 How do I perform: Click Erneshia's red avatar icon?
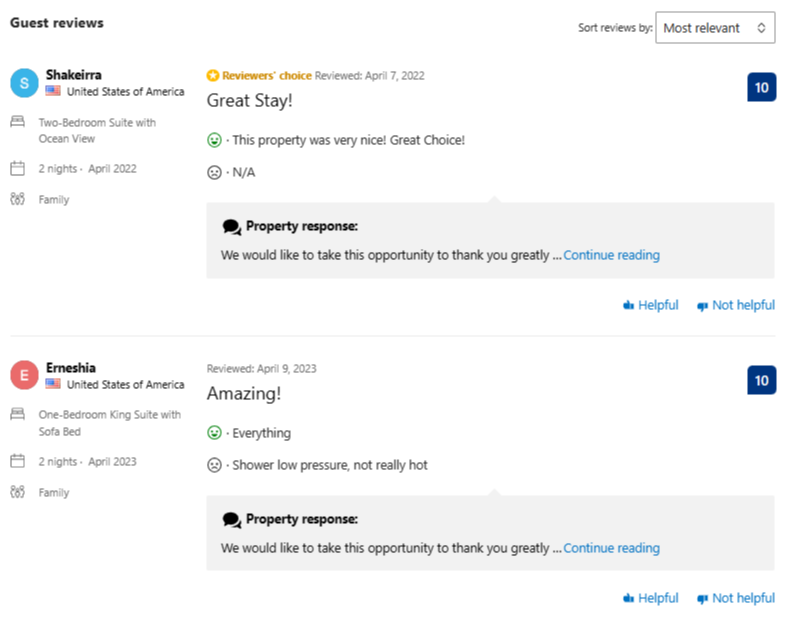(24, 375)
